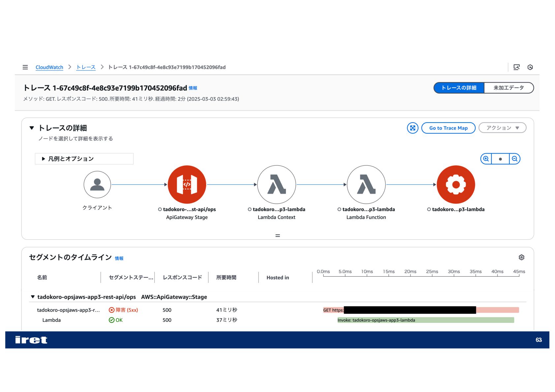Image resolution: width=555 pixels, height=392 pixels.
Task: Open the CloudShell icon in header
Action: (x=516, y=67)
